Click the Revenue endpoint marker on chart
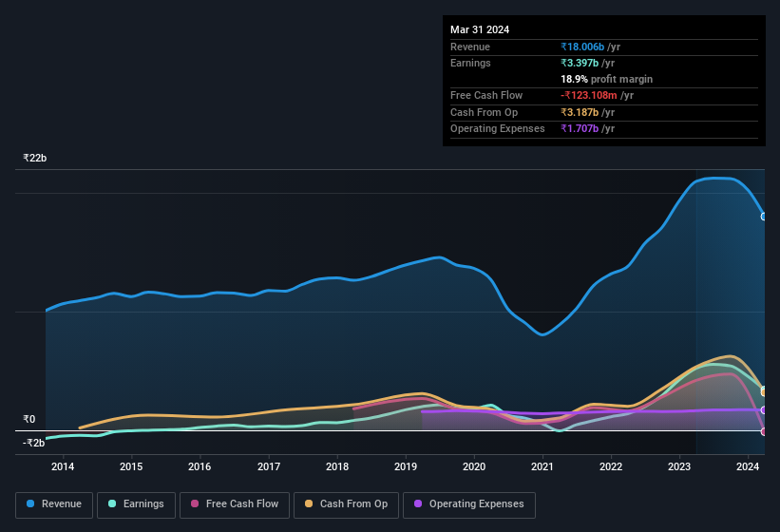780x532 pixels. click(x=764, y=217)
